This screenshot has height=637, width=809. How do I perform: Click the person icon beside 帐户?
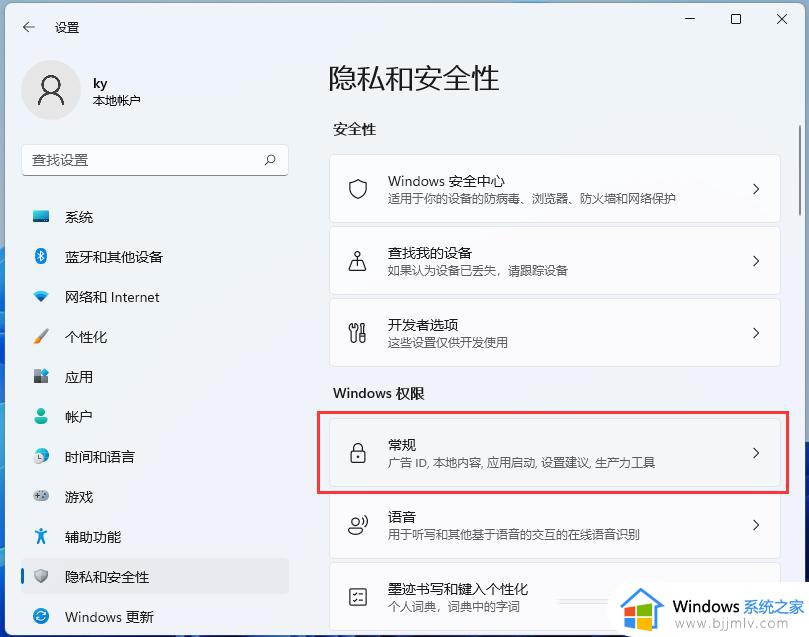41,416
